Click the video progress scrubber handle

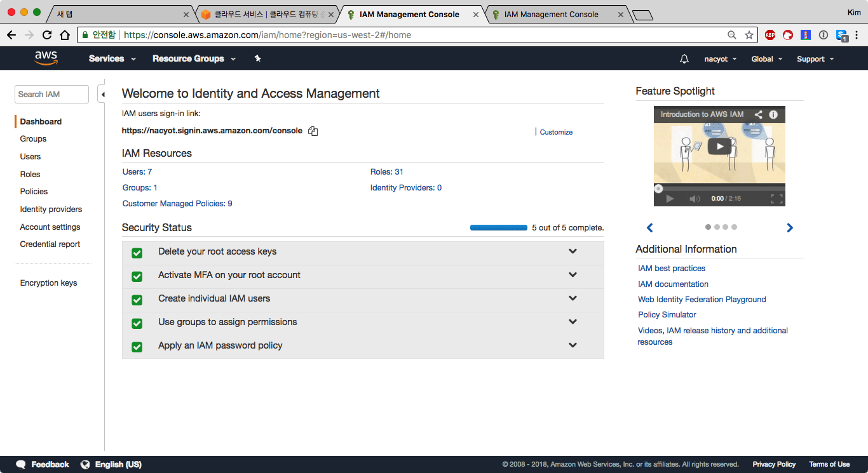(658, 188)
